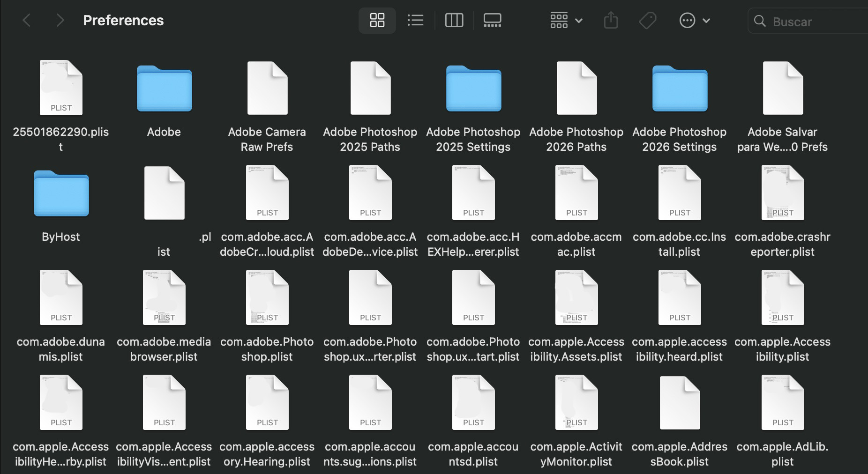Image resolution: width=868 pixels, height=474 pixels.
Task: Click the Tags icon in the toolbar
Action: [x=647, y=20]
